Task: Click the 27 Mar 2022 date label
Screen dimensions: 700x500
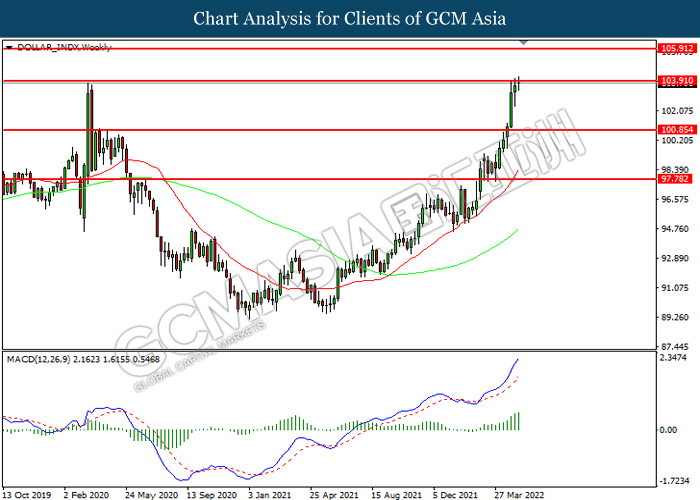Action: point(519,495)
